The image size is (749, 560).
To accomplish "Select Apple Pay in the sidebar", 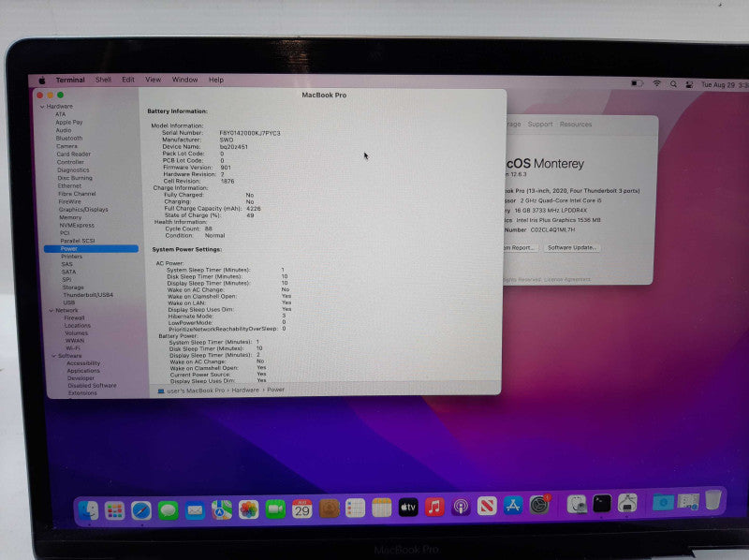I will 68,123.
